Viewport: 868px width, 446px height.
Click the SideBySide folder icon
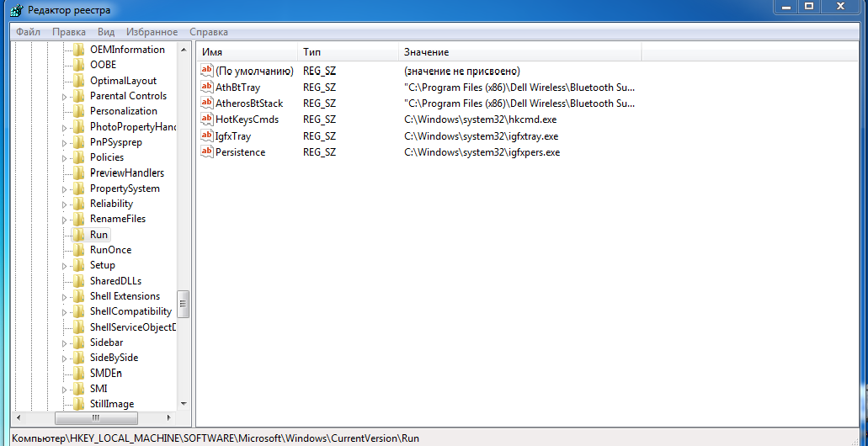pyautogui.click(x=78, y=358)
